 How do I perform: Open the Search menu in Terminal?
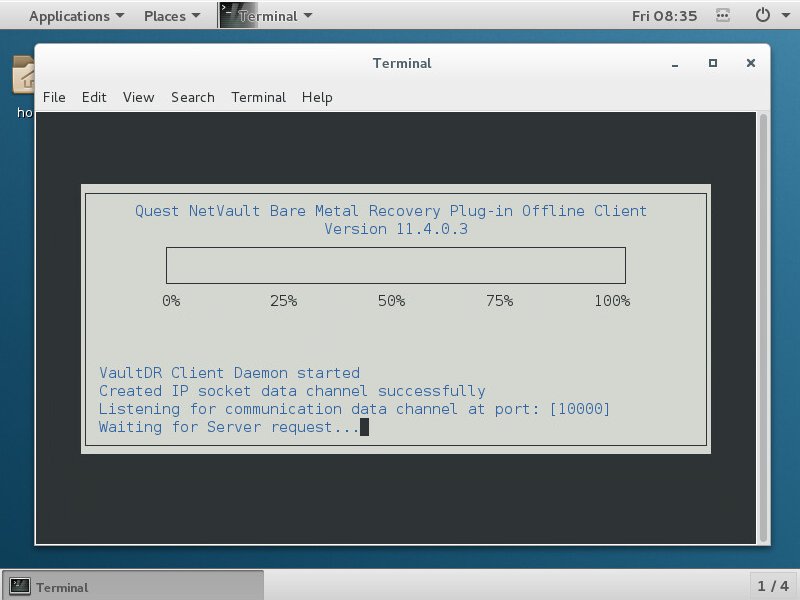192,97
